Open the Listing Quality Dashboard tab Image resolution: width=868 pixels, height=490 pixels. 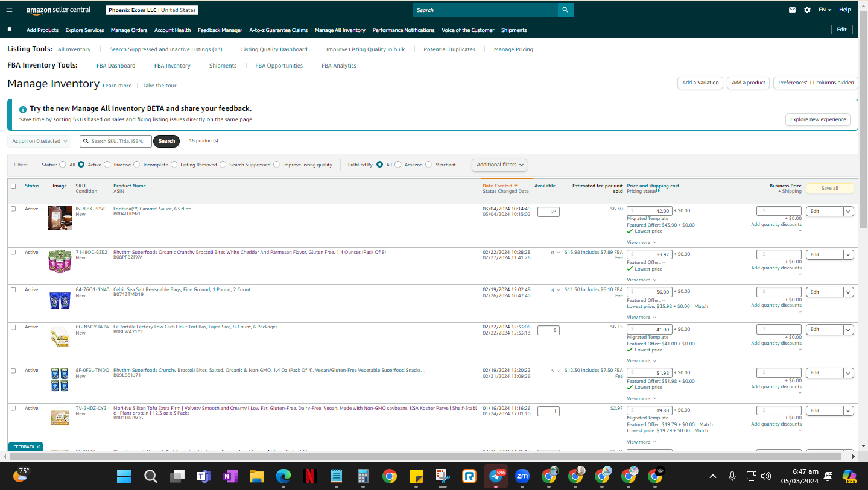coord(274,49)
